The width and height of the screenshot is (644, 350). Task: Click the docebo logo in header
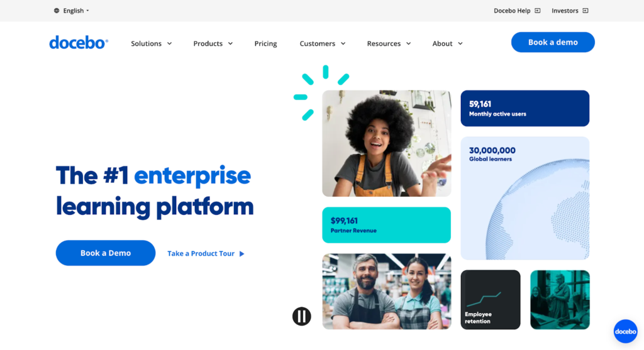pos(79,43)
